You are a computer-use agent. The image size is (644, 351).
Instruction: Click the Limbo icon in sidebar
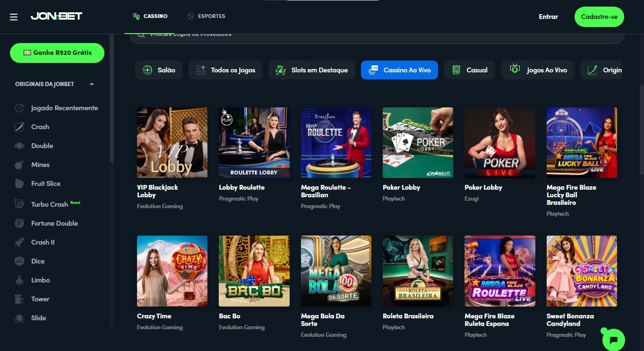point(19,280)
